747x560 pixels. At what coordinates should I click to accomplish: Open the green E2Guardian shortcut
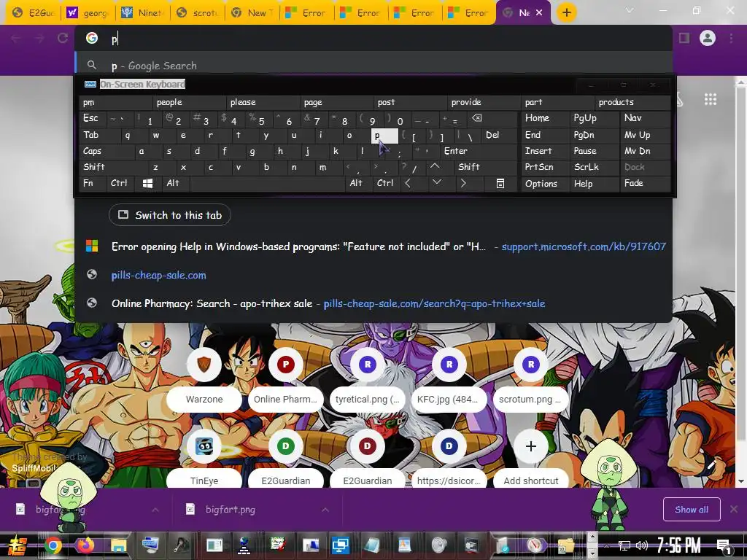285,459
